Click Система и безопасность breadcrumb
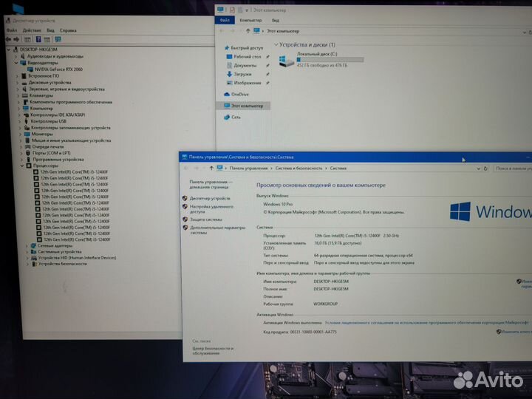This screenshot has height=399, width=532. 299,168
